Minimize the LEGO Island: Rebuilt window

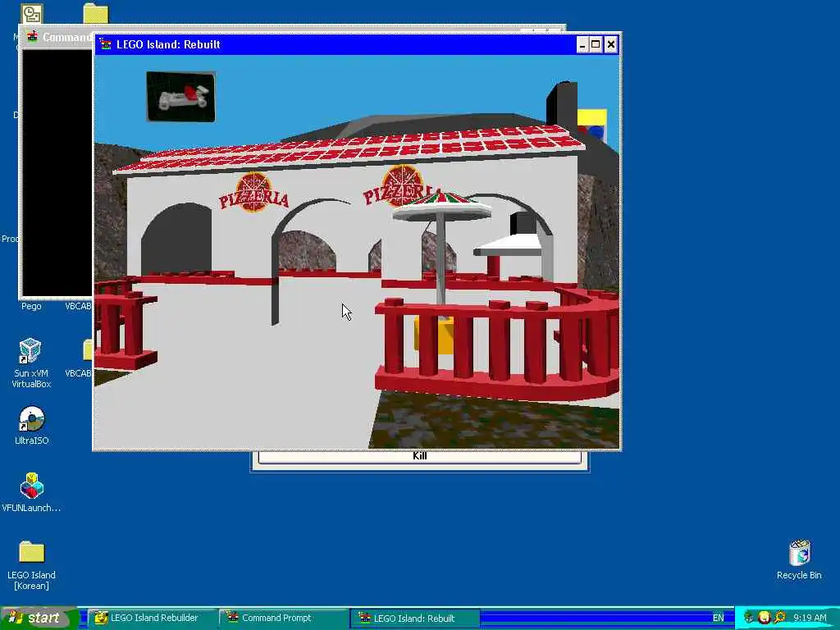tap(582, 44)
